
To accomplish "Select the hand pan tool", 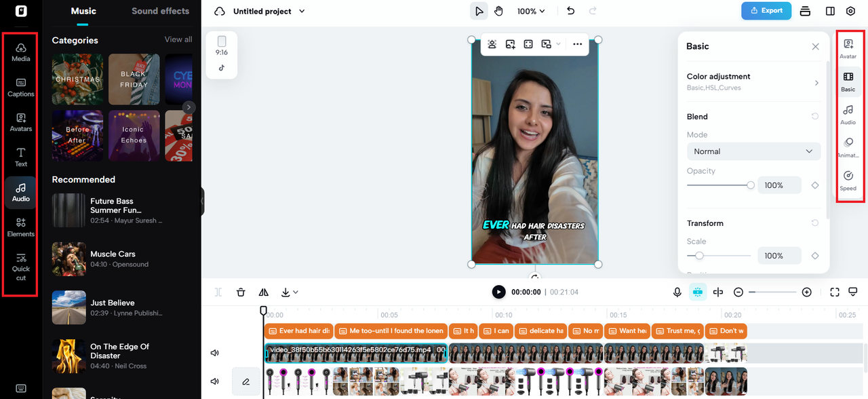I will pyautogui.click(x=499, y=11).
